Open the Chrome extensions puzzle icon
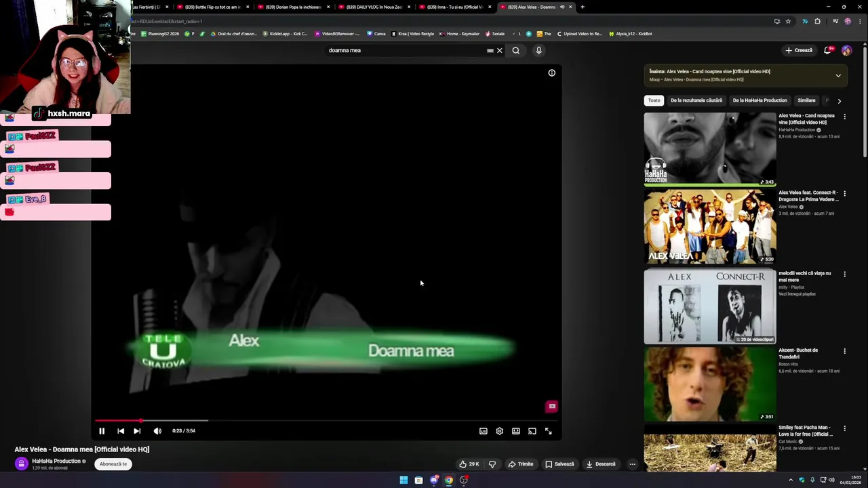Screen dimensions: 868x488 (x=817, y=21)
